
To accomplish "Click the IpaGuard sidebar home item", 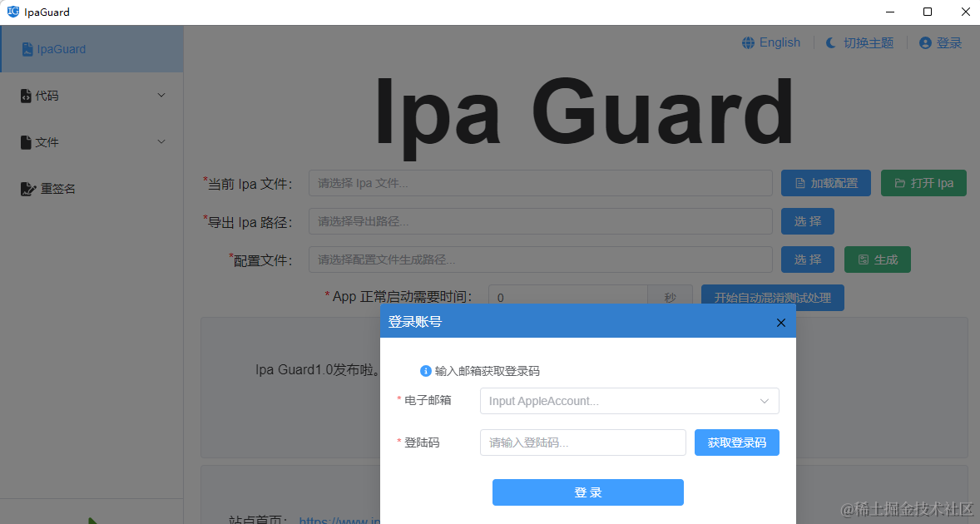I will pos(92,49).
